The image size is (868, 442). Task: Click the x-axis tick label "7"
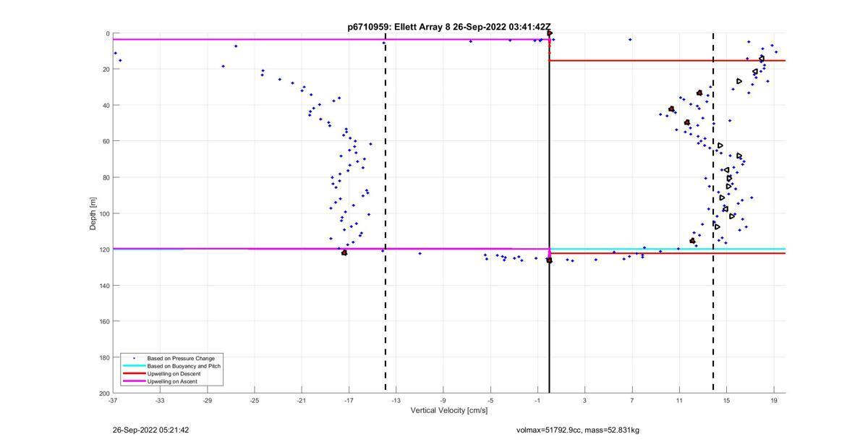(631, 400)
